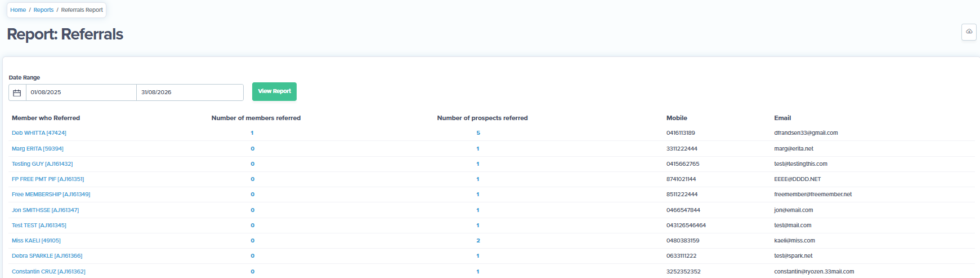Select email freemember@freemember.net
The width and height of the screenshot is (980, 278).
[813, 195]
